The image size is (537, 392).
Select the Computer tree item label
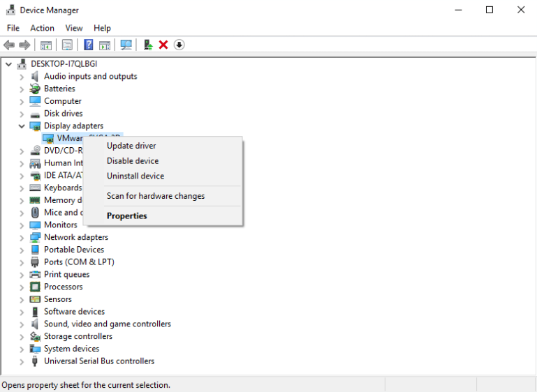63,101
